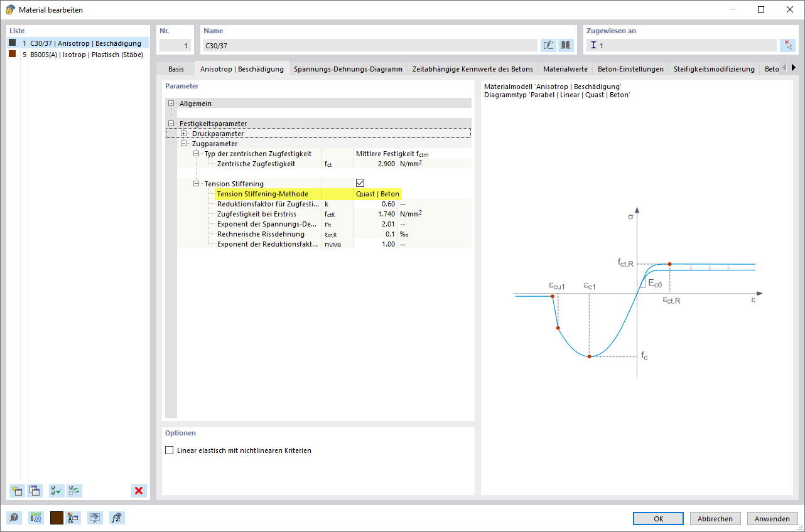Select C30/37 Anisotrop material in list

78,43
